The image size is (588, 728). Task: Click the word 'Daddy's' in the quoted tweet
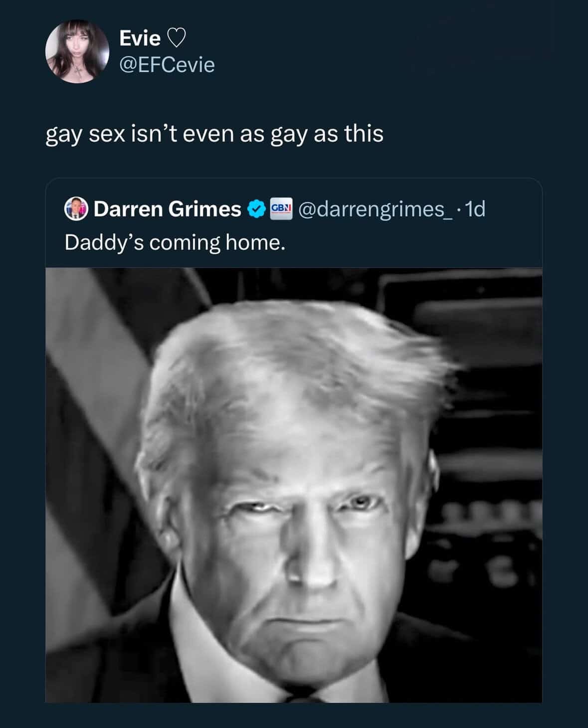(104, 243)
